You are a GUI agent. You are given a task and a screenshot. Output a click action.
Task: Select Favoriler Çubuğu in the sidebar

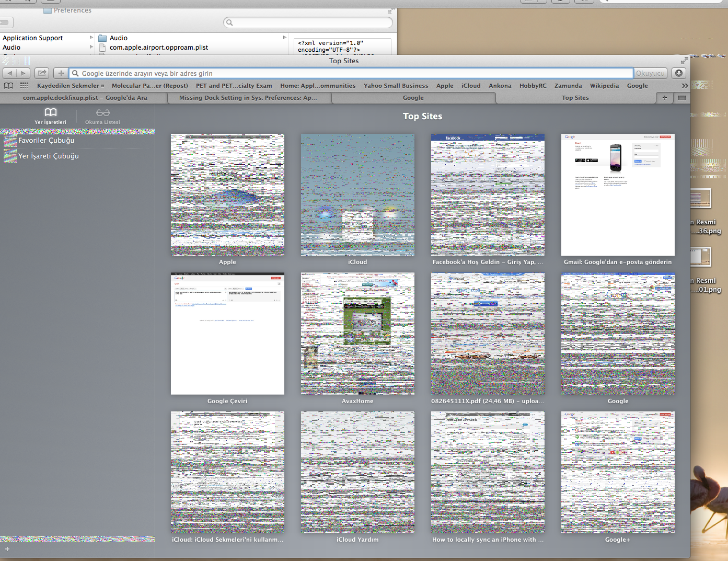[x=77, y=141]
